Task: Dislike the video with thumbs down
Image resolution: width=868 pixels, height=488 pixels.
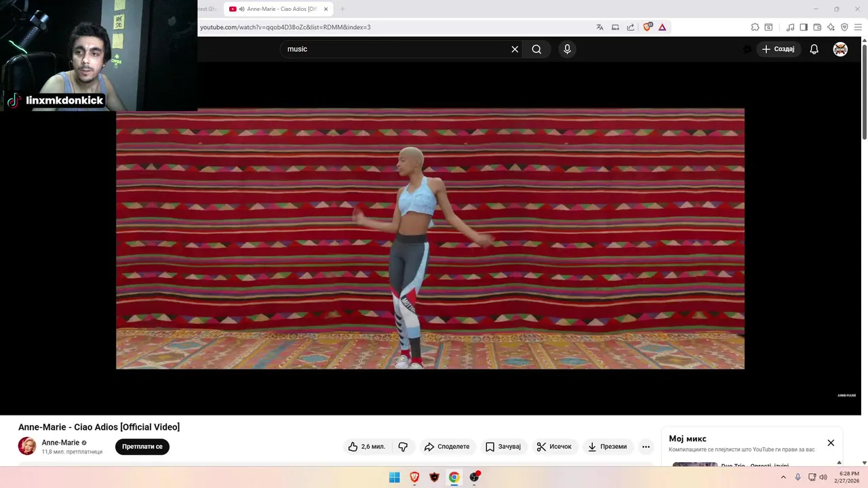Action: click(x=403, y=447)
